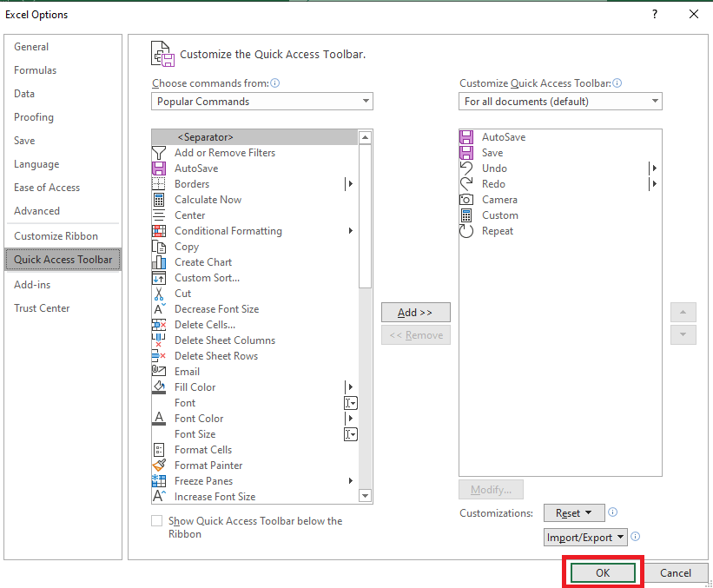Click the ? help button in the title bar
Image resolution: width=713 pixels, height=588 pixels.
pyautogui.click(x=655, y=15)
